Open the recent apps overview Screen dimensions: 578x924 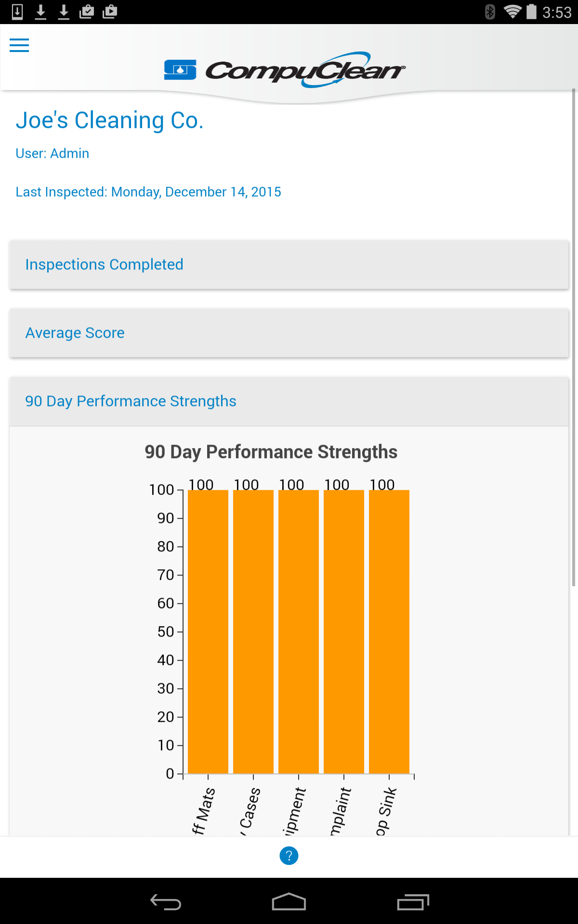tap(413, 902)
